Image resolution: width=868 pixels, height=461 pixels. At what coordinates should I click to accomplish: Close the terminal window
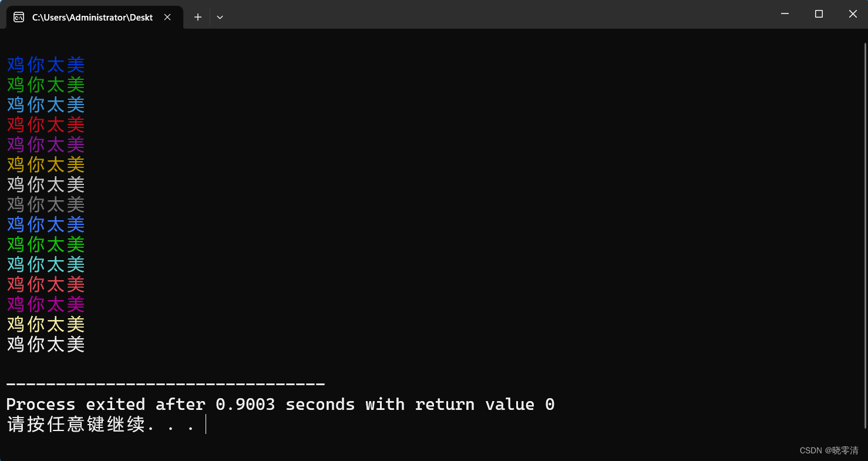click(x=852, y=14)
